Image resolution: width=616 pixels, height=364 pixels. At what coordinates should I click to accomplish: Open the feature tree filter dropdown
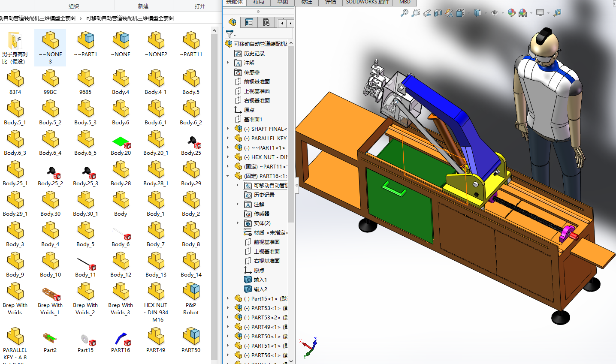coord(231,34)
